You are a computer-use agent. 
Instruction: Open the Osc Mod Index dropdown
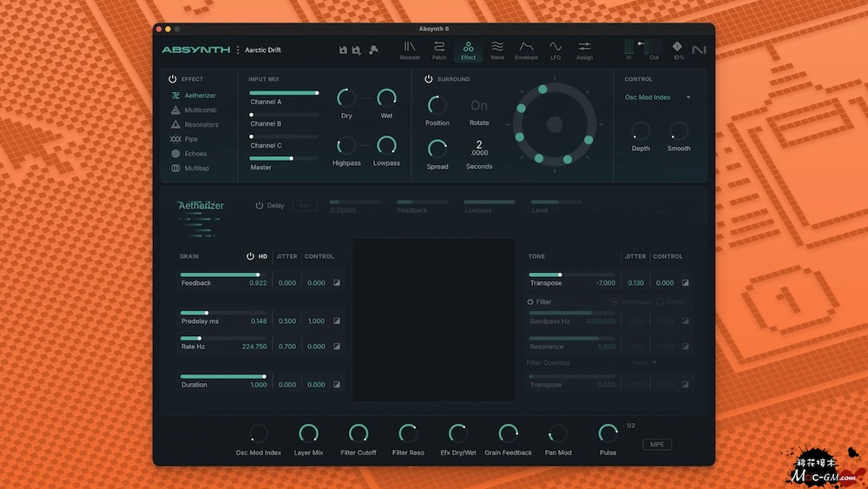[658, 97]
